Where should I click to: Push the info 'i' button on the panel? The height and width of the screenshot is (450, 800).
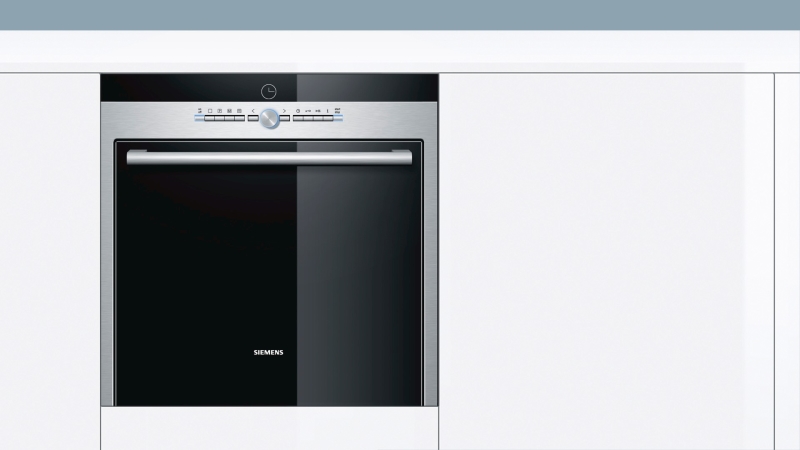click(328, 118)
